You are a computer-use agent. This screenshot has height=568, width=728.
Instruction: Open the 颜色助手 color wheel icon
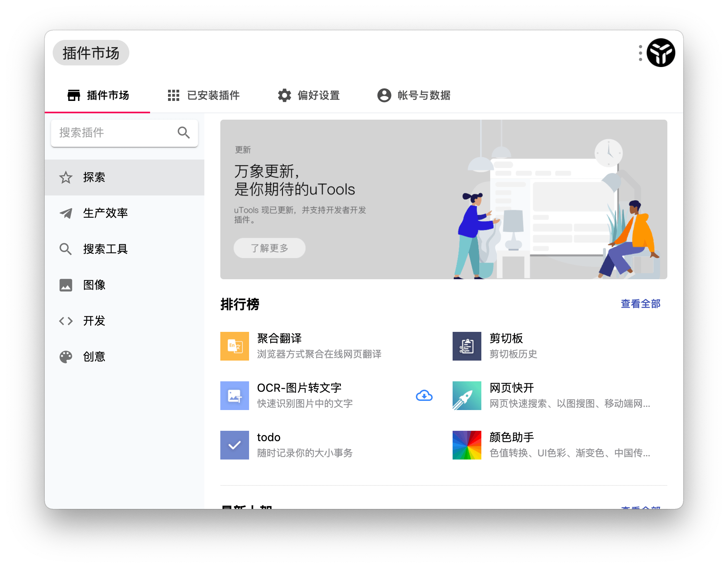coord(466,445)
